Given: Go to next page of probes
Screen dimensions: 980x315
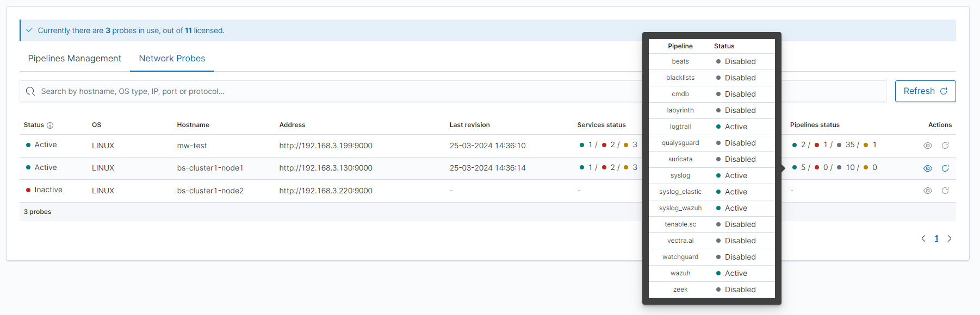Looking at the screenshot, I should click(x=950, y=238).
